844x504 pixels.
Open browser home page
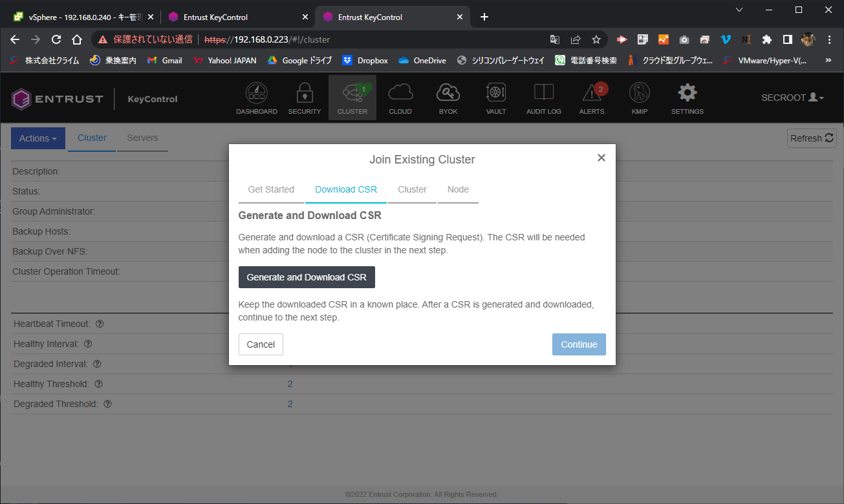[x=76, y=39]
